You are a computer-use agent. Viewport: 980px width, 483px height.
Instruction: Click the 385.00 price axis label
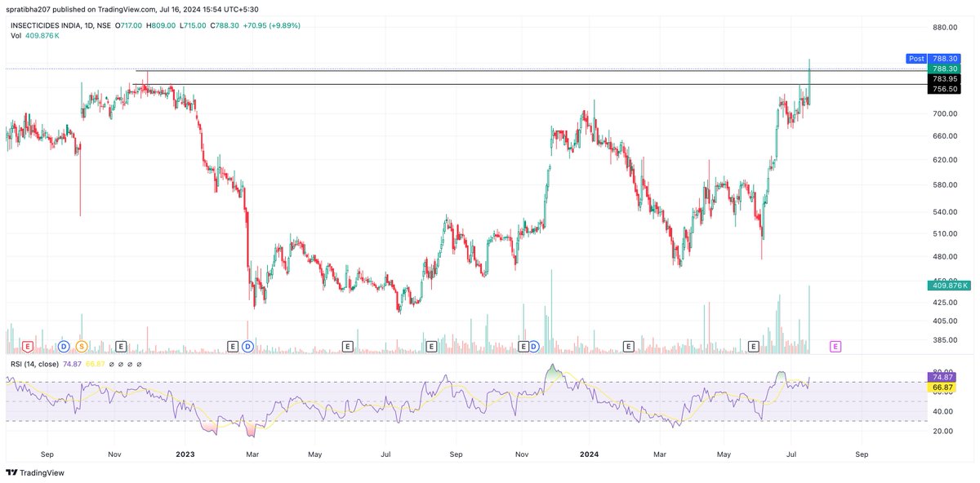pos(946,340)
